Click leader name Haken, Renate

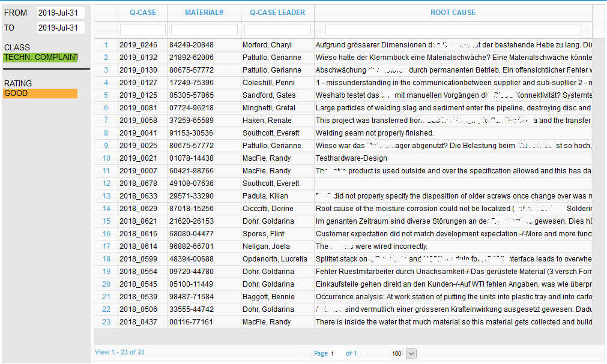pyautogui.click(x=267, y=121)
